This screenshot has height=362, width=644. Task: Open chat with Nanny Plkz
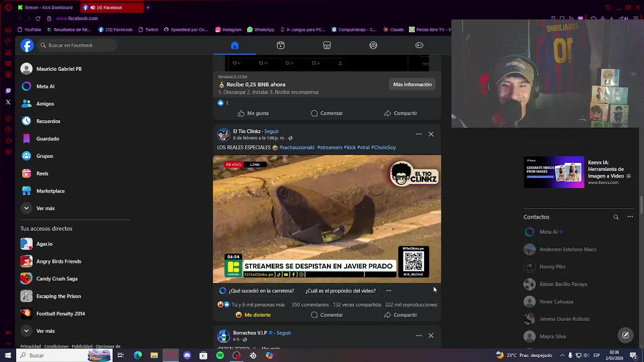coord(545,266)
